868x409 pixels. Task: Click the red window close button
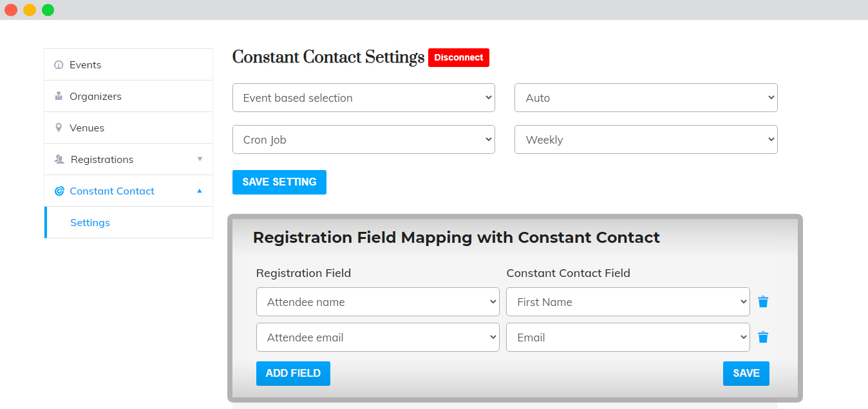(x=11, y=10)
